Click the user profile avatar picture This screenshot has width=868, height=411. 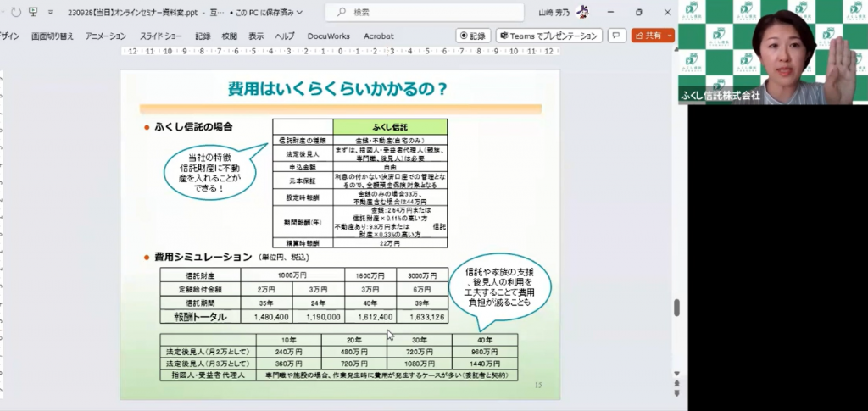[581, 12]
